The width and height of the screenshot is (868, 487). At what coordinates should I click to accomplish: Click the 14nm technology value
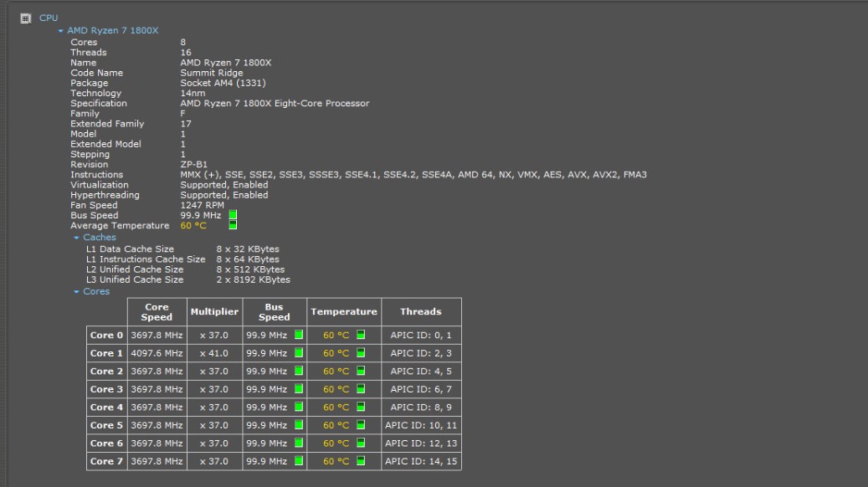[193, 93]
